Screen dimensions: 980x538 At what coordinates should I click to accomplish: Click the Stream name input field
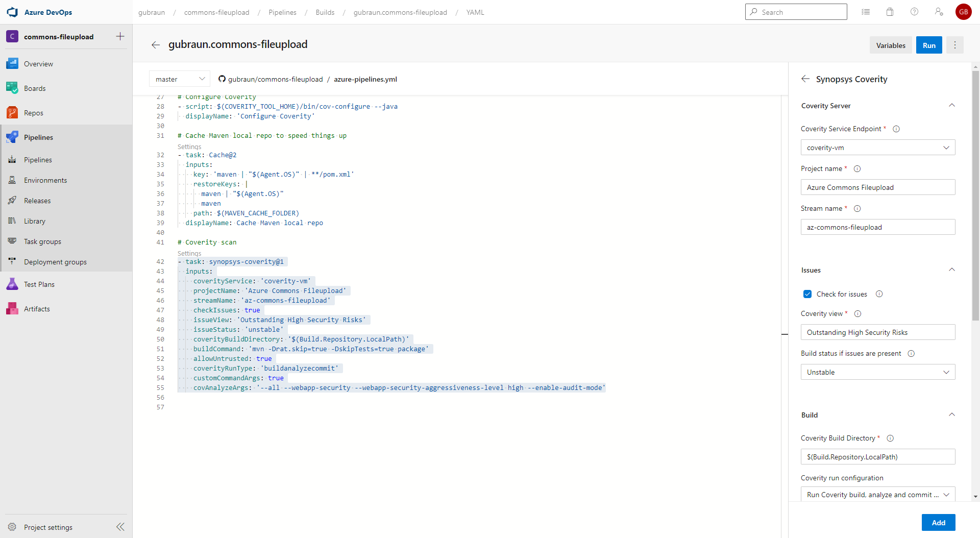(877, 227)
